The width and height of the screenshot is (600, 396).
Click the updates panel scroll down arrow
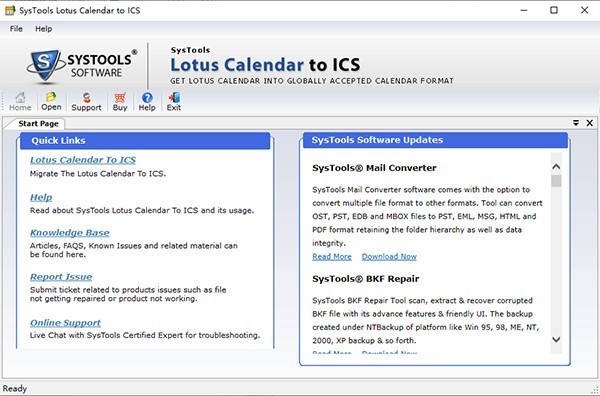tap(556, 339)
